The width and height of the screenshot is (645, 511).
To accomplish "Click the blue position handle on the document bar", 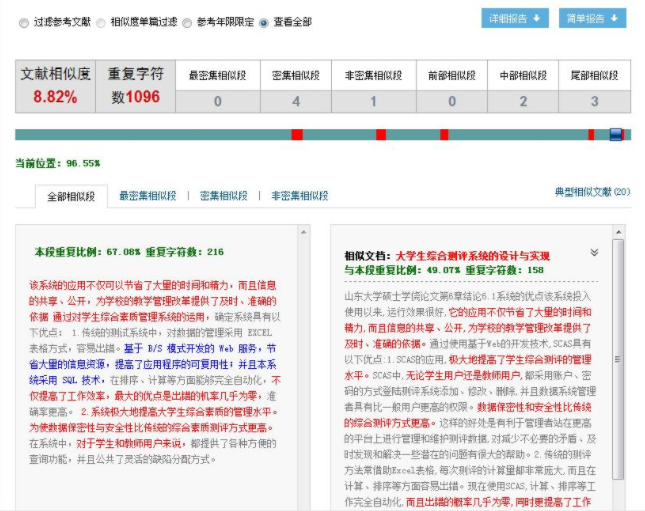I will click(x=616, y=134).
